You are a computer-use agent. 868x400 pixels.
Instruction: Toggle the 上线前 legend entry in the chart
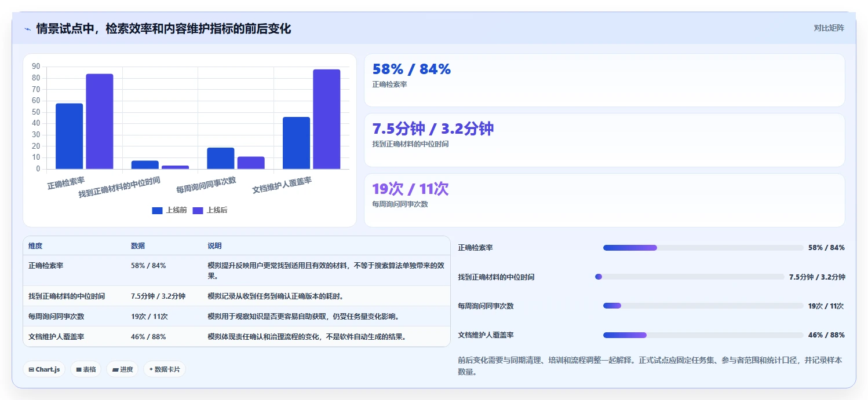169,210
